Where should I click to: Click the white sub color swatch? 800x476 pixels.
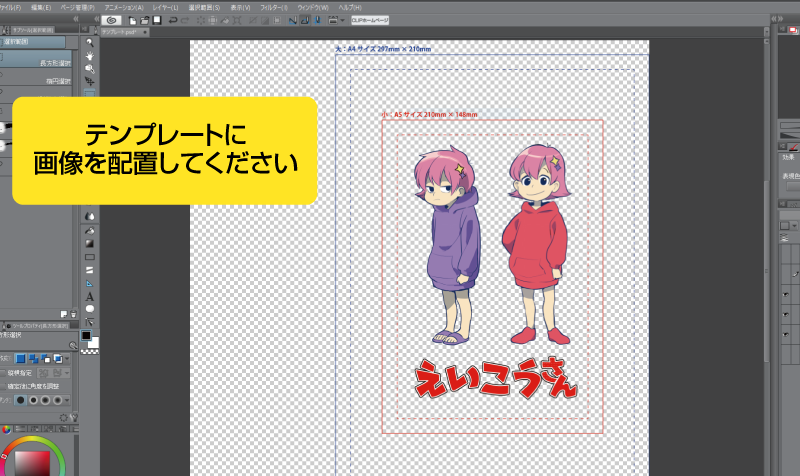[x=95, y=343]
